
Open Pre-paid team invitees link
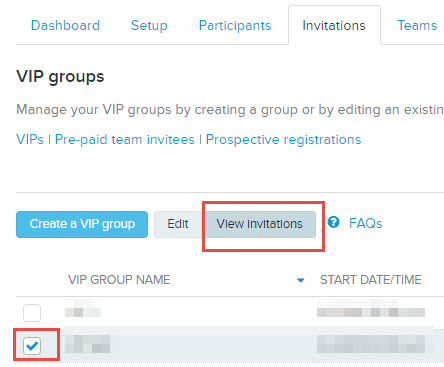(125, 139)
